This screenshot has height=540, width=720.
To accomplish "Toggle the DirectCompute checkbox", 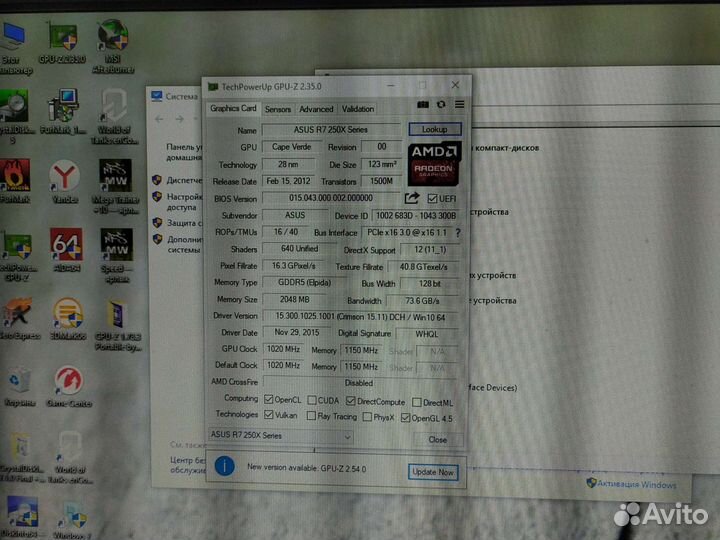I will (x=350, y=401).
